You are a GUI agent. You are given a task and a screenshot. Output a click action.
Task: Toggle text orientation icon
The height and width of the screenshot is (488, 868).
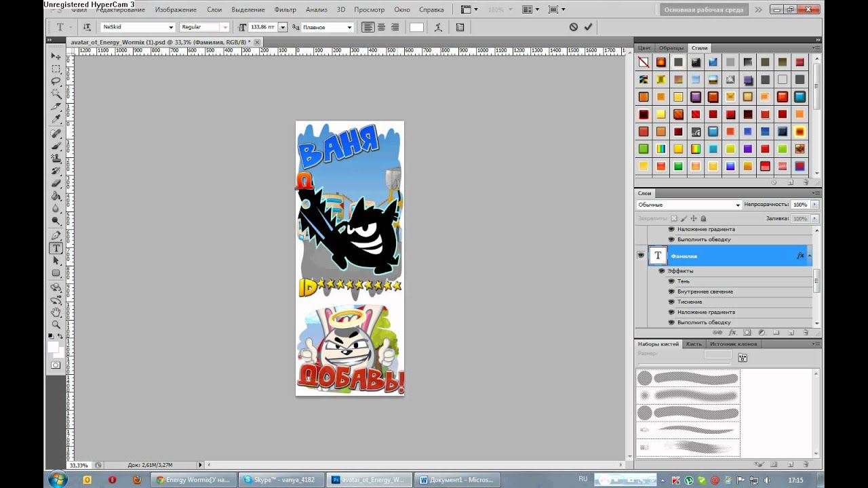tap(87, 27)
